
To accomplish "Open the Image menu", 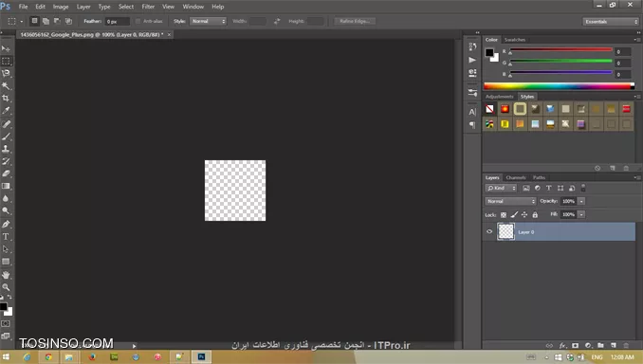I will [x=61, y=7].
